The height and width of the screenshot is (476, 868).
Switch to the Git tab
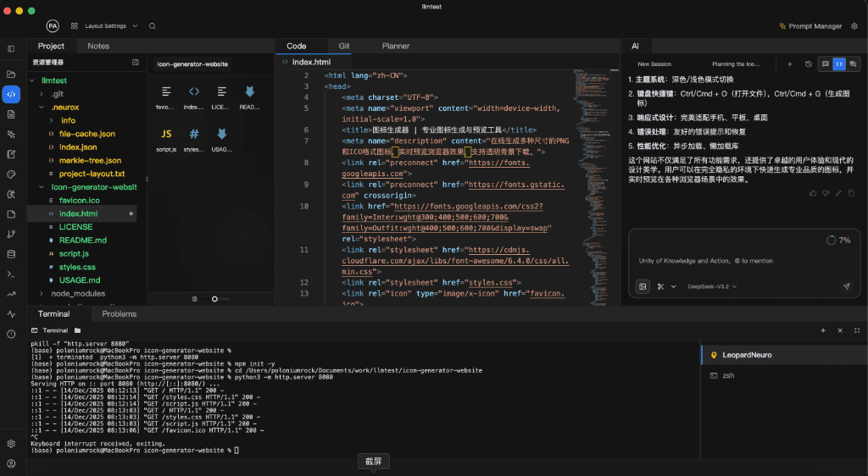click(x=344, y=46)
